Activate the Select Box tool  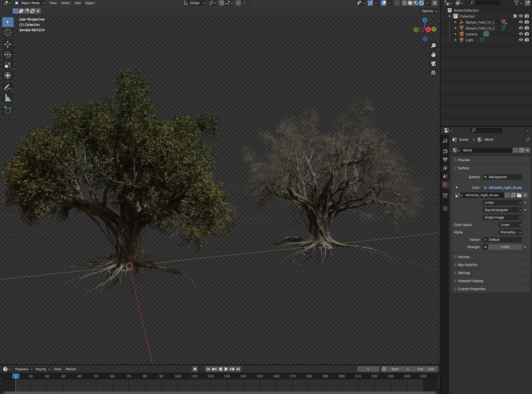coord(8,22)
